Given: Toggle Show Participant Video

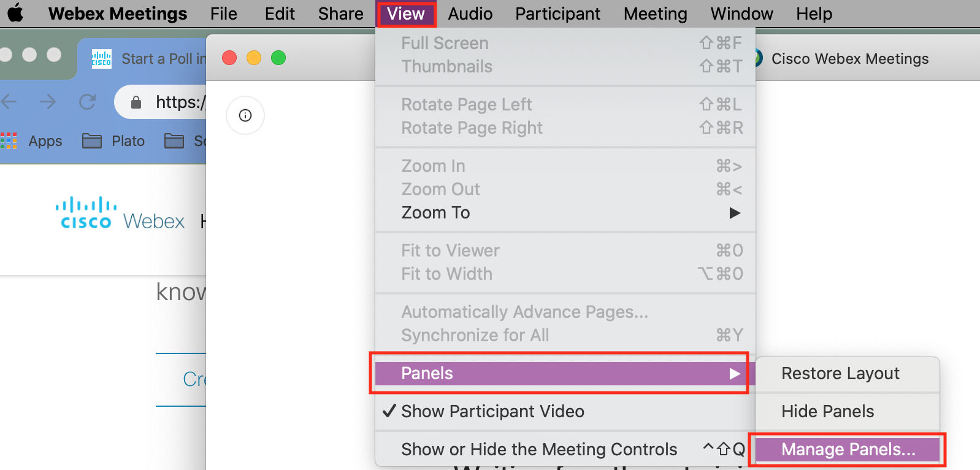Looking at the screenshot, I should [x=492, y=412].
